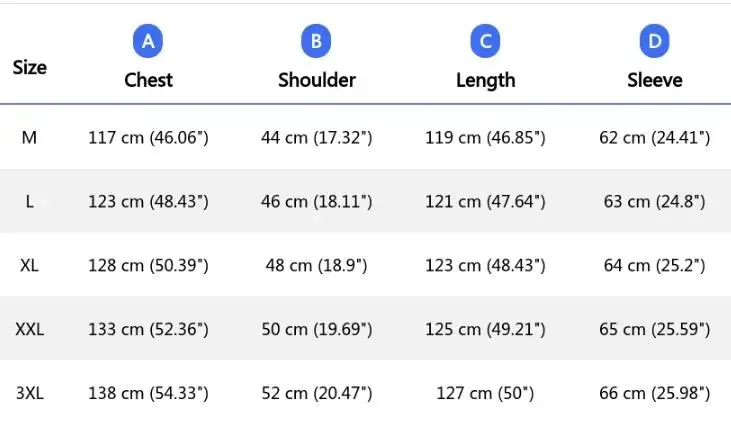The height and width of the screenshot is (433, 731).
Task: Select the 127 cm (50") length cell
Action: 485,393
